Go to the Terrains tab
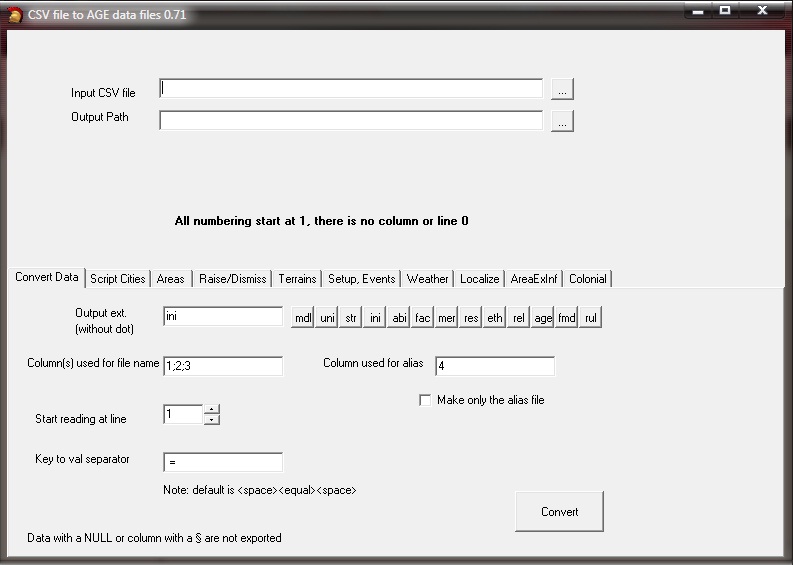Image resolution: width=793 pixels, height=565 pixels. coord(297,279)
